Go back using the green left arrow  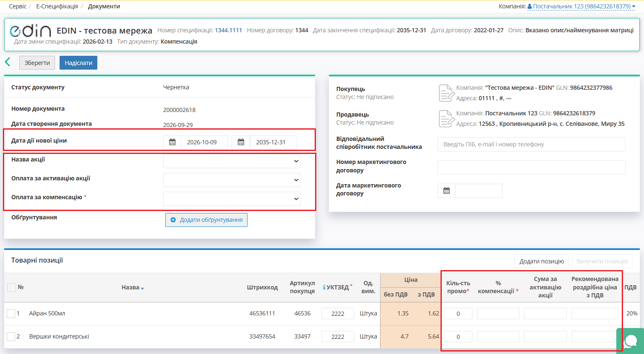[x=8, y=62]
